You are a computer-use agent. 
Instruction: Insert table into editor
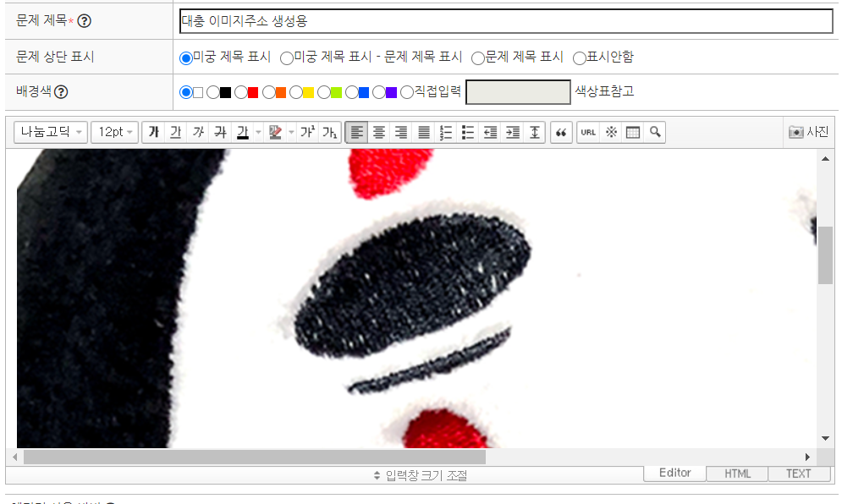pos(633,132)
